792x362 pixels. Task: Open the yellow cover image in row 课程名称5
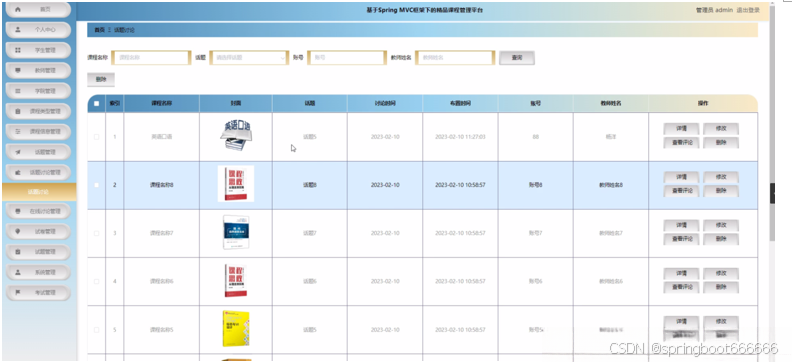[x=236, y=329]
